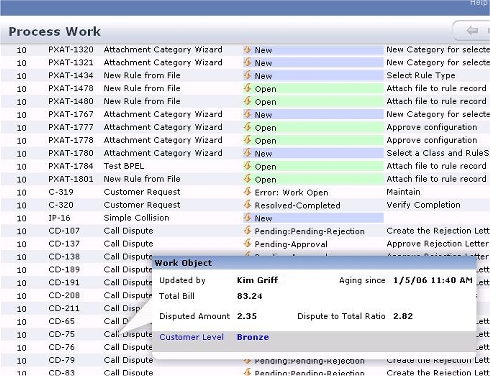Click the status icon in the C-319 row
Screen dimensions: 490x376
[x=247, y=192]
